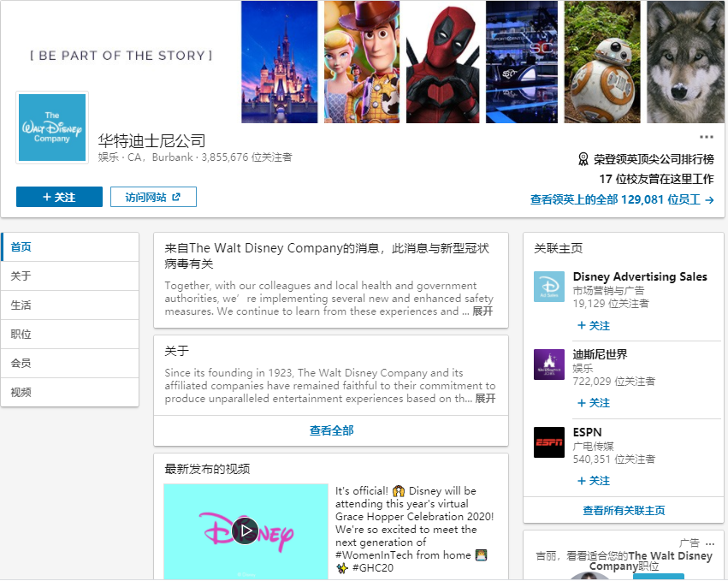Click the ESPN logo icon
The width and height of the screenshot is (728, 581).
549,442
